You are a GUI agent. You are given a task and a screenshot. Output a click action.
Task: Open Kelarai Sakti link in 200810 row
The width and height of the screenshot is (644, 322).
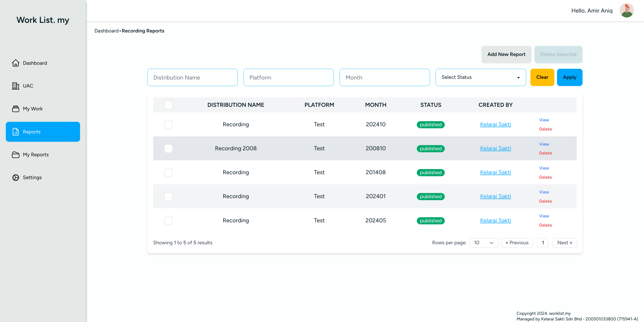(495, 148)
